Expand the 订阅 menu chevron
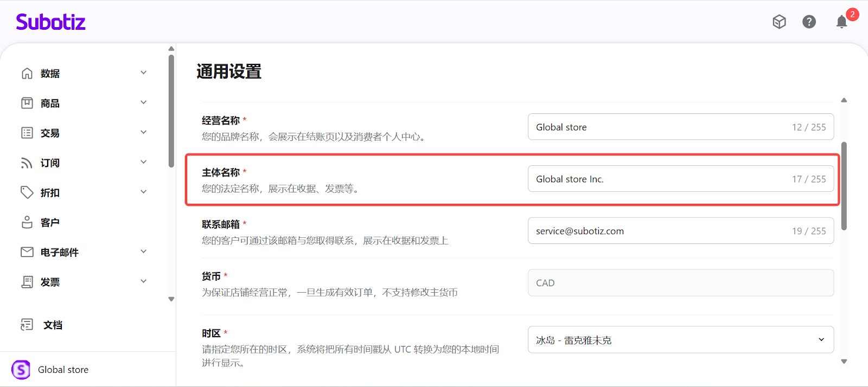Image resolution: width=868 pixels, height=387 pixels. click(x=143, y=162)
